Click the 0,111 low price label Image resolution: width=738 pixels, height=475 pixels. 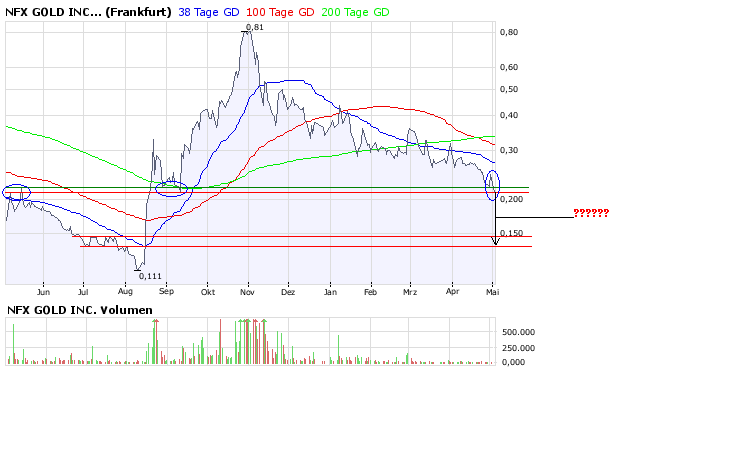[x=149, y=275]
